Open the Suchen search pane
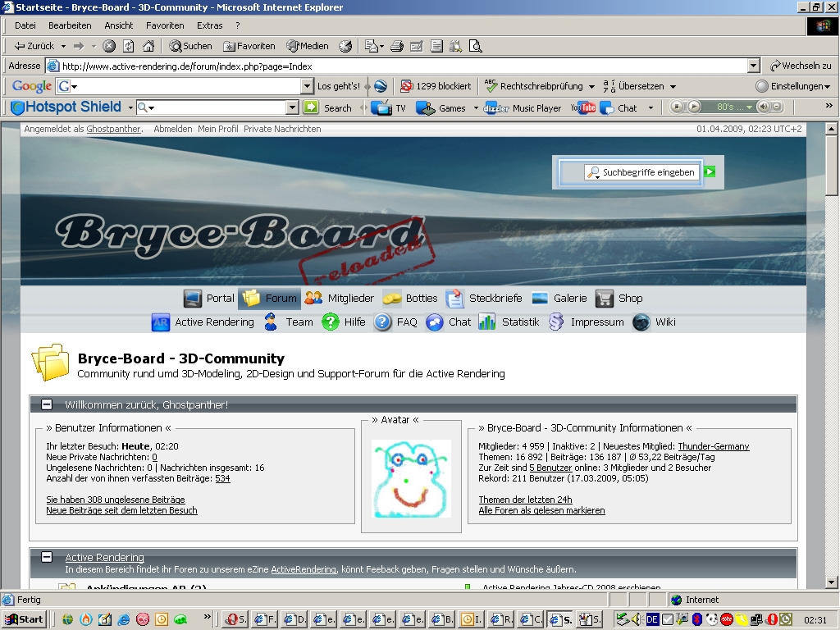 pyautogui.click(x=190, y=46)
